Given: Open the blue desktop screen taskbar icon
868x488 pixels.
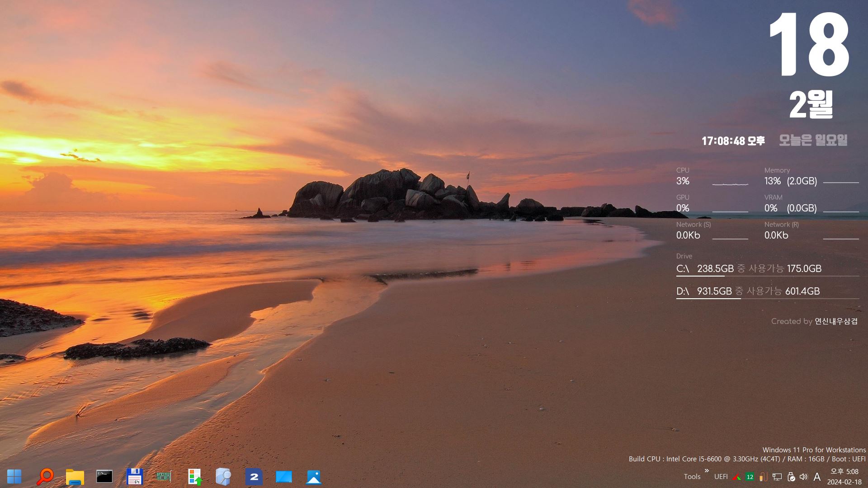Looking at the screenshot, I should (x=284, y=477).
